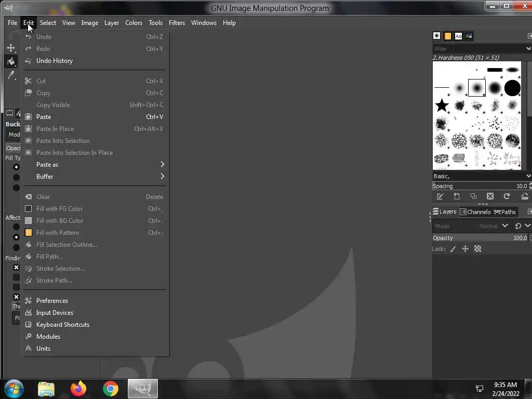Select third Affected Area radio button
This screenshot has width=532, height=399.
[16, 247]
